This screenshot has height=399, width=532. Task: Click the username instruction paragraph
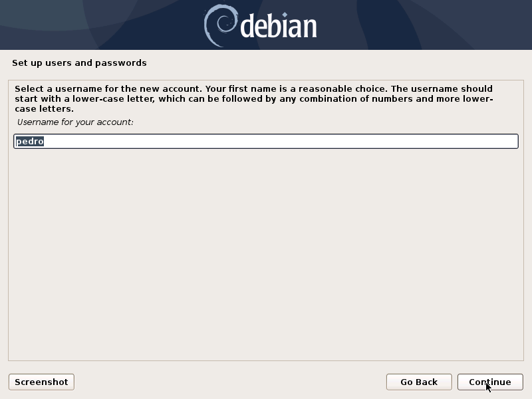(254, 98)
